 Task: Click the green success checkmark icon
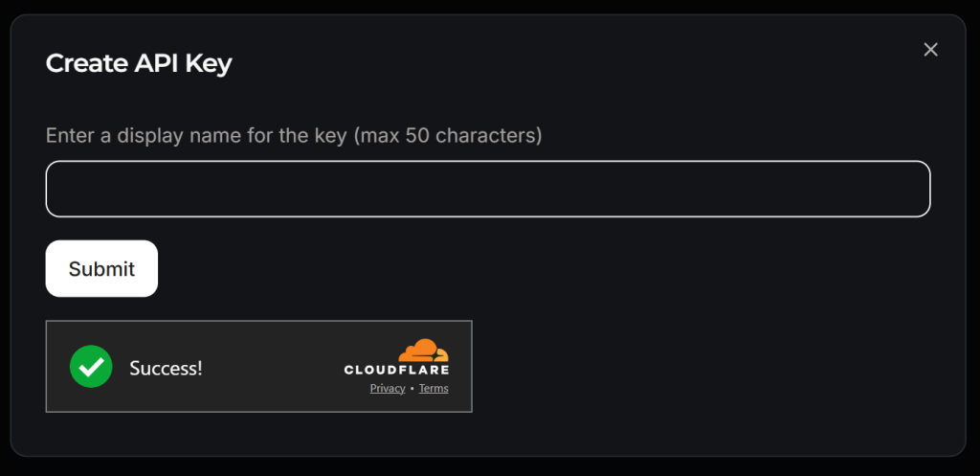pyautogui.click(x=91, y=367)
